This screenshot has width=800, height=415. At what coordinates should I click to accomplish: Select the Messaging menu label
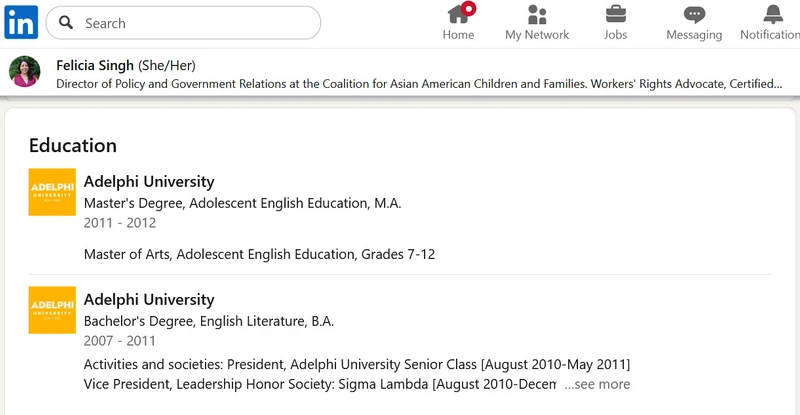click(x=694, y=35)
